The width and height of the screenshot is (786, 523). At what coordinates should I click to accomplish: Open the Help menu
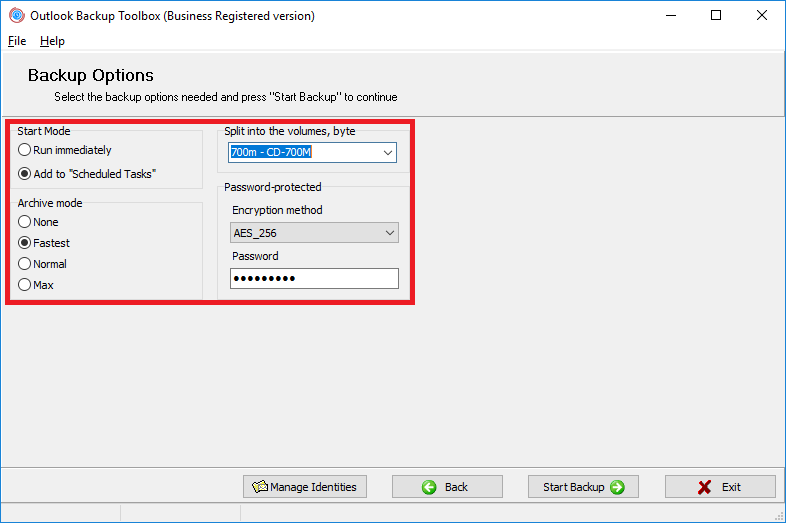52,41
